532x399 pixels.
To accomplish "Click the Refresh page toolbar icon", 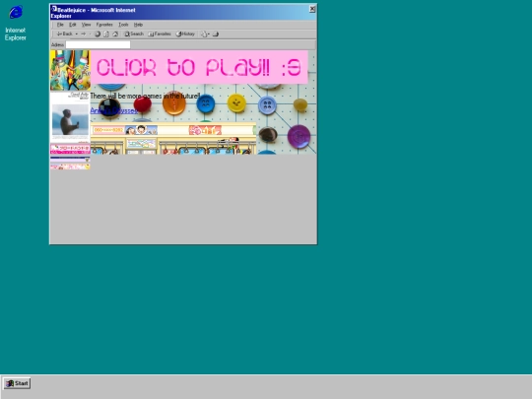I will coord(106,33).
